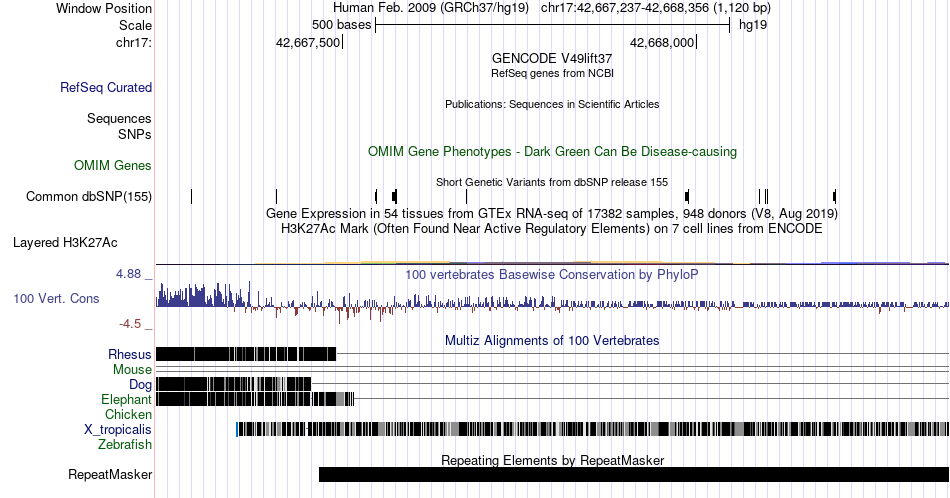Click the RefSeq genes from NCBI title
The image size is (950, 498).
pos(552,73)
